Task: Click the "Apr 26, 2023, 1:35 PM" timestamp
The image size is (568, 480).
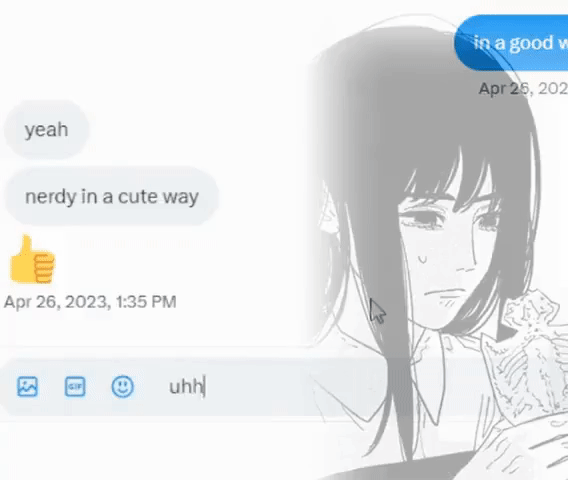Action: point(90,302)
